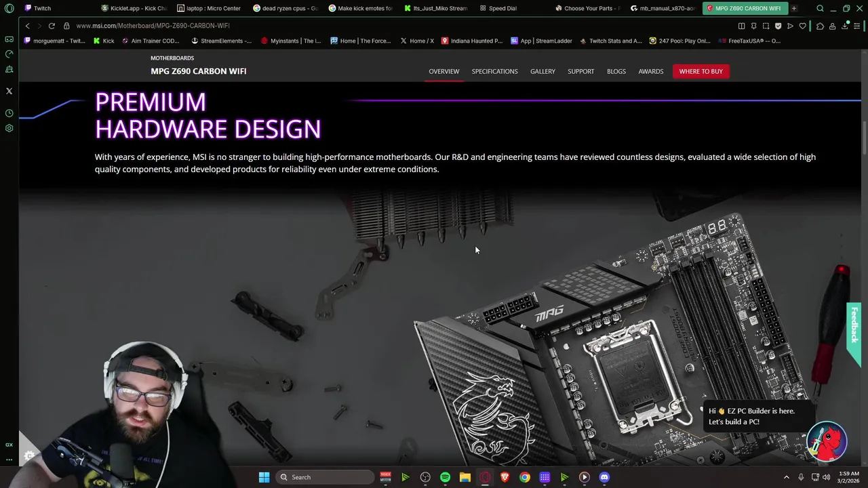Toggle split screen icon in address bar

click(741, 26)
